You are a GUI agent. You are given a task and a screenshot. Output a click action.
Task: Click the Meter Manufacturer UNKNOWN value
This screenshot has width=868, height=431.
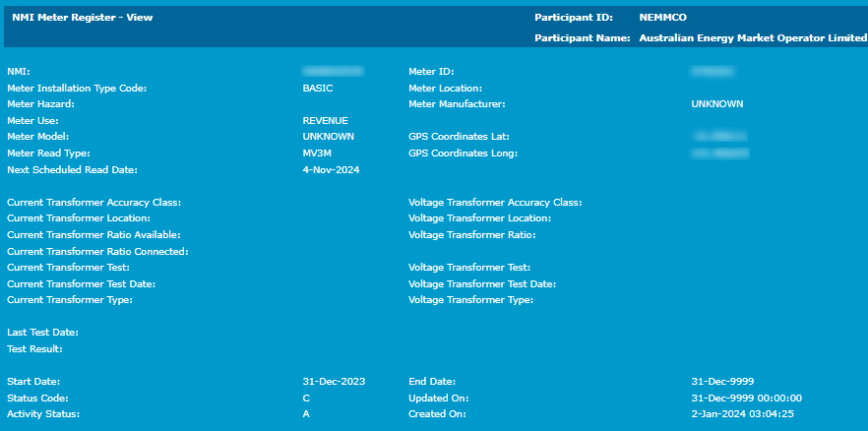(716, 103)
